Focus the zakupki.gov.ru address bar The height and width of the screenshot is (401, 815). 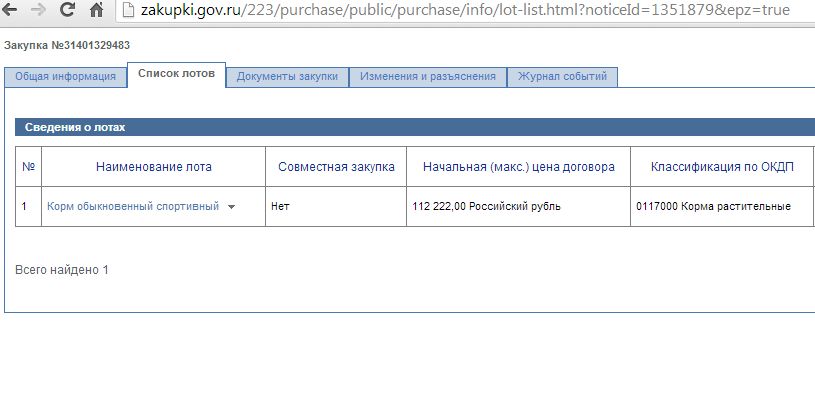(x=450, y=11)
